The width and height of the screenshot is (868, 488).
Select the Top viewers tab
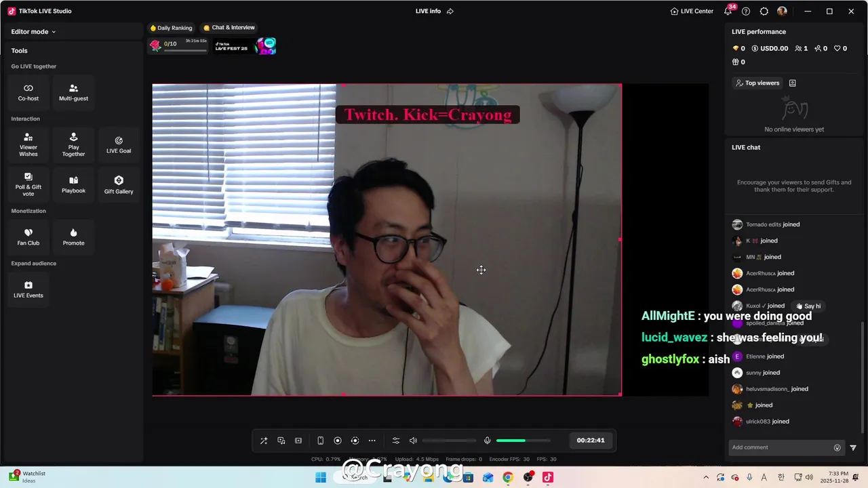click(757, 83)
